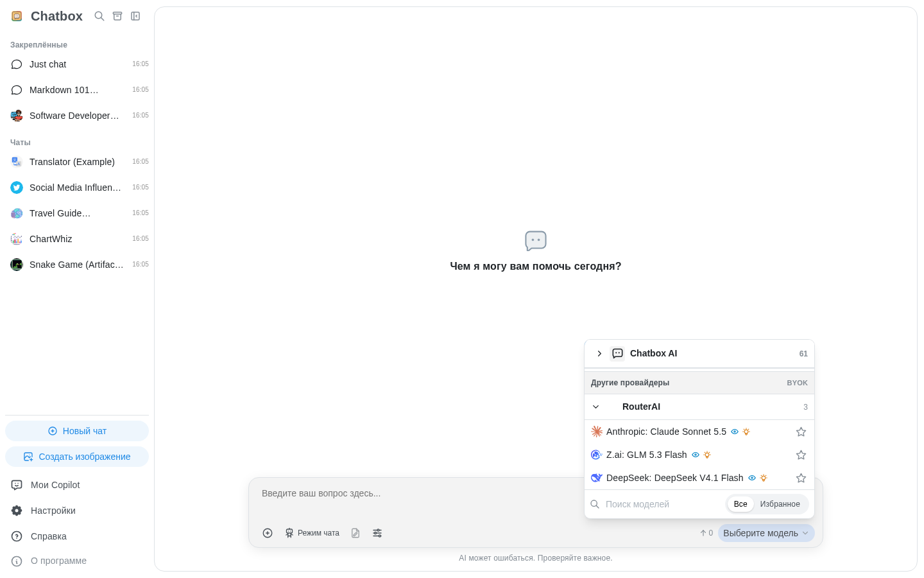Image resolution: width=924 pixels, height=578 pixels.
Task: Click the ChartWhiz chat icon
Action: point(17,239)
